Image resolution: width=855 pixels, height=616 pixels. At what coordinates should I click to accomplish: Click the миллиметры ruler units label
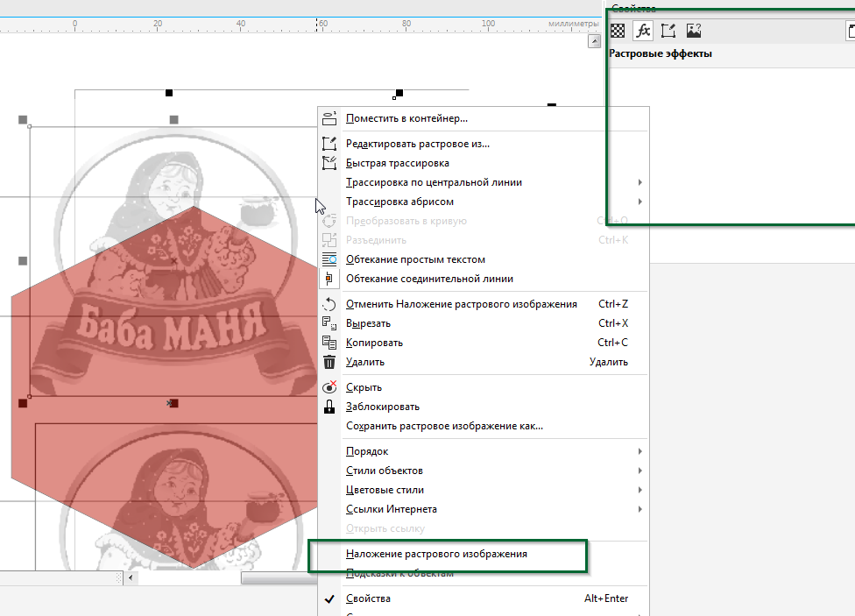(573, 24)
